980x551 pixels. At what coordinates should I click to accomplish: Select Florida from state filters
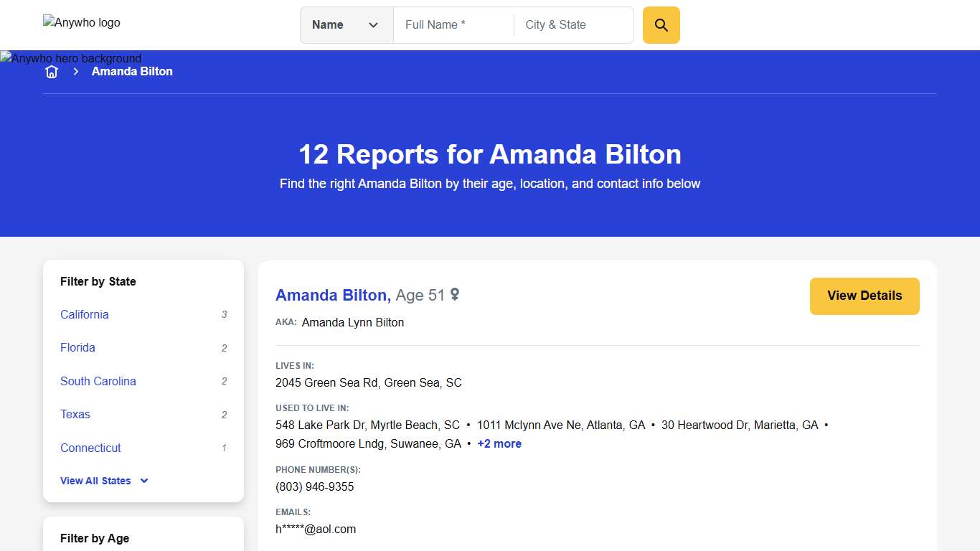[x=77, y=348]
